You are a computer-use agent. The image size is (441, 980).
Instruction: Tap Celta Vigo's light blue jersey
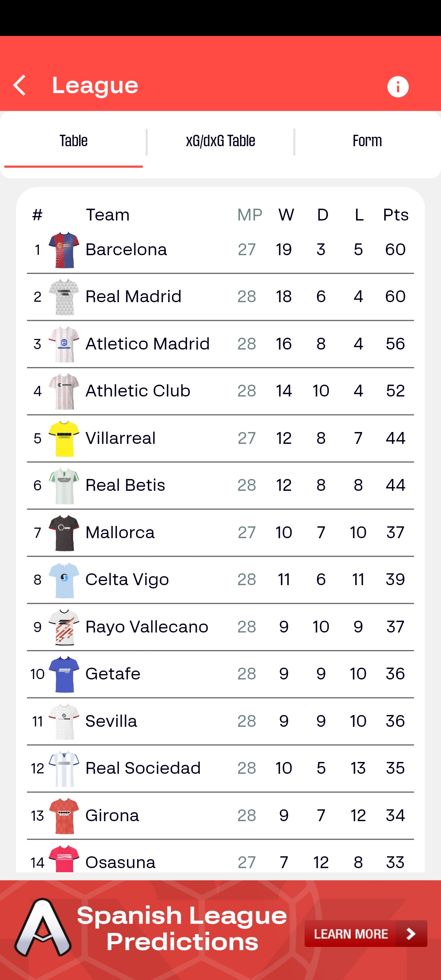(64, 580)
